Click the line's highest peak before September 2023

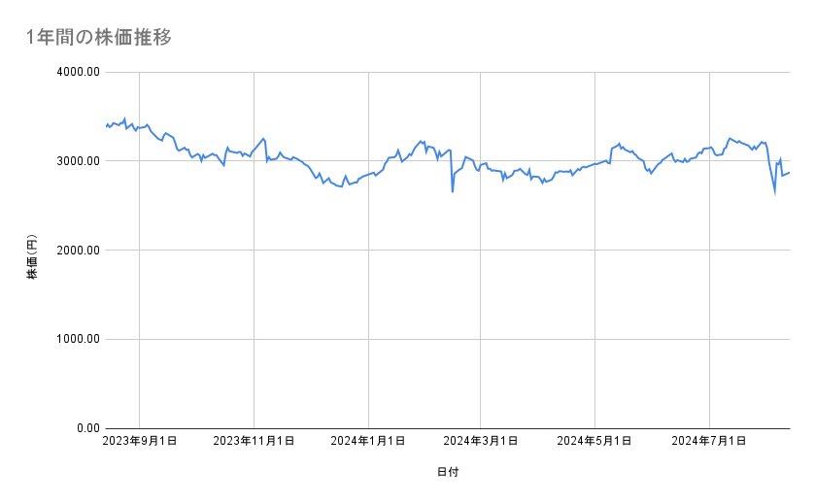(124, 118)
